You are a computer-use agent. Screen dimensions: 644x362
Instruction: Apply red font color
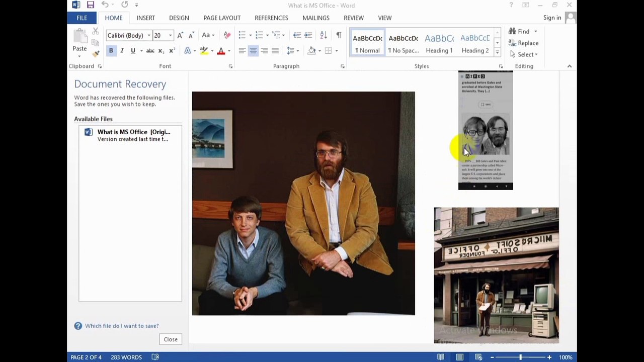click(220, 51)
